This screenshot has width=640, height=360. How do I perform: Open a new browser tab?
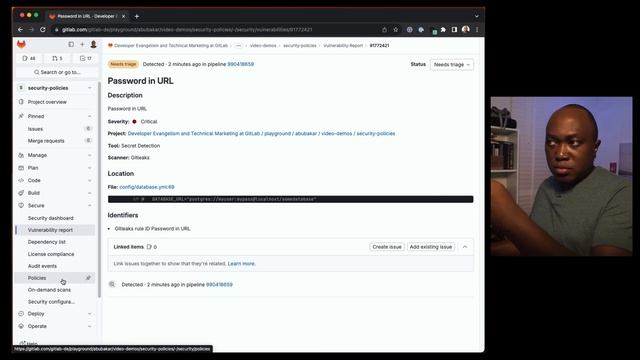click(x=137, y=16)
